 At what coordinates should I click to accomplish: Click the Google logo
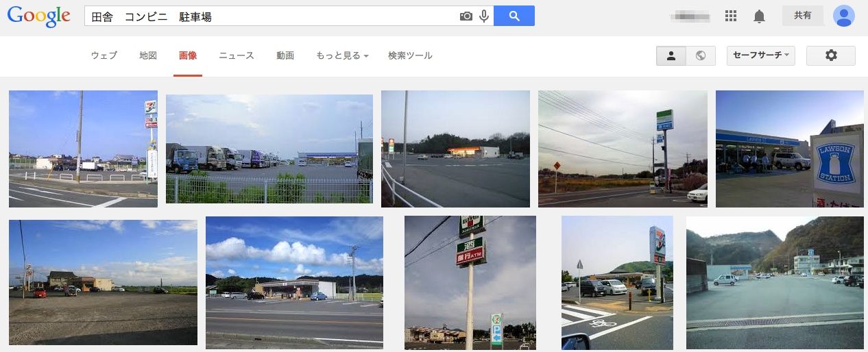[39, 17]
